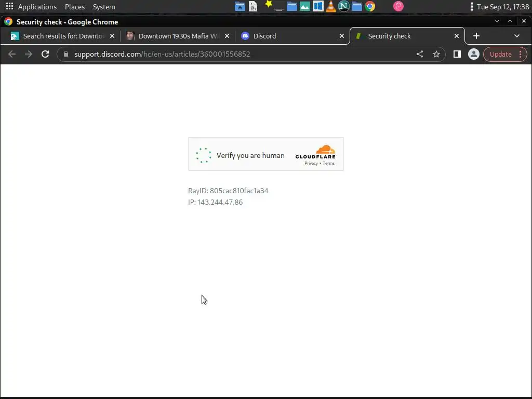Open the clock Tue Sep 12, 17:38
Viewport: 532px width, 399px height.
[x=503, y=7]
